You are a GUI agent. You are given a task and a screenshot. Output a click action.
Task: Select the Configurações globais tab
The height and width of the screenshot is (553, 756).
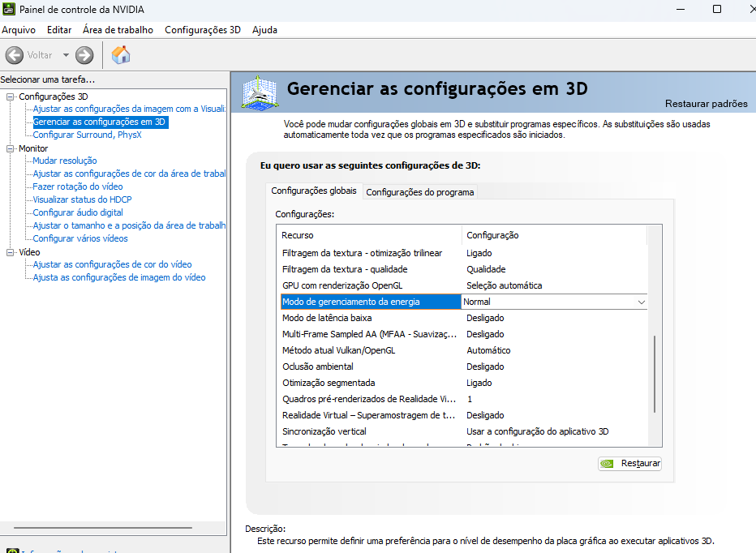pos(314,191)
